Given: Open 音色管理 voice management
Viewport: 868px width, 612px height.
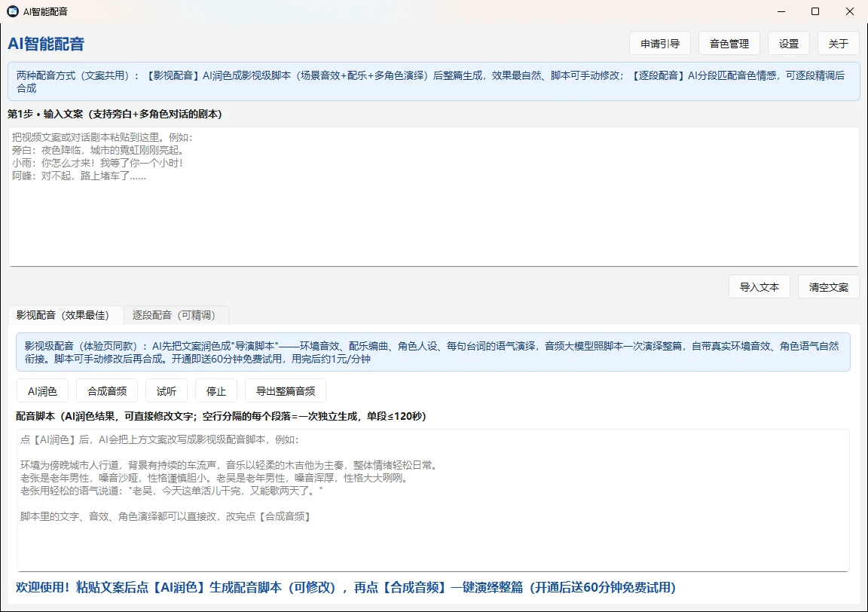Looking at the screenshot, I should coord(729,44).
